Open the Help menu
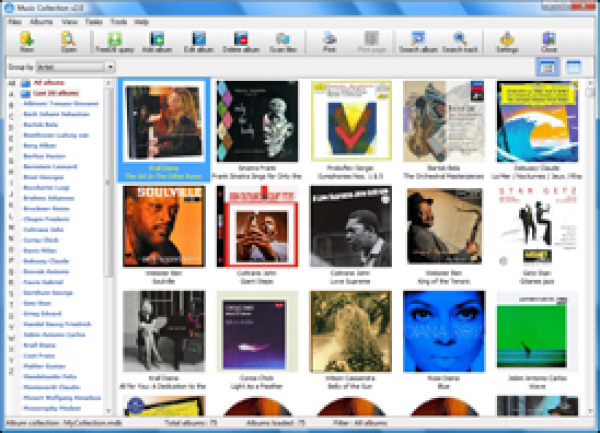This screenshot has height=433, width=600. pos(142,22)
